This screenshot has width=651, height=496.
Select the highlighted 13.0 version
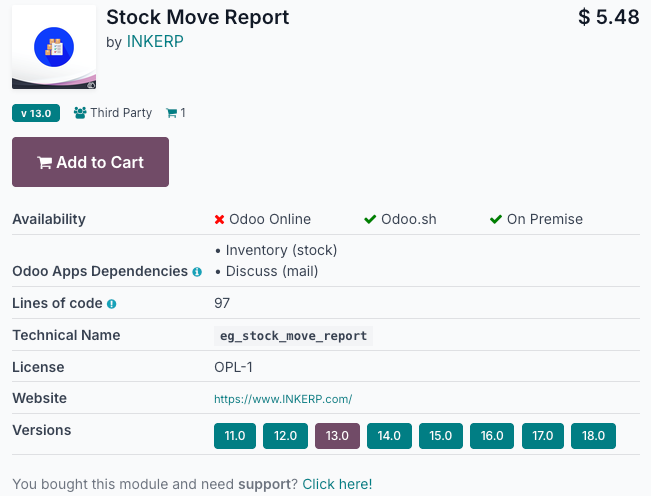tap(337, 436)
